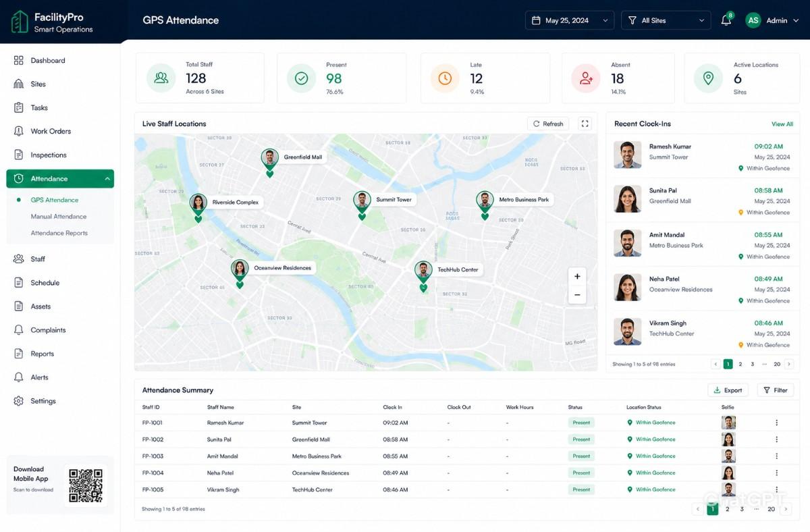Toggle fullscreen map view icon

pyautogui.click(x=585, y=124)
